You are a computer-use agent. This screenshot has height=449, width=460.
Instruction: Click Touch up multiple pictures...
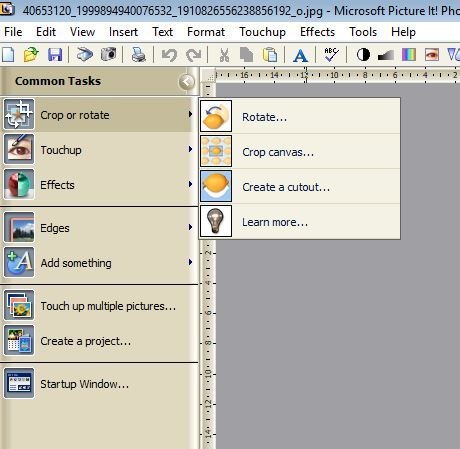click(x=108, y=306)
